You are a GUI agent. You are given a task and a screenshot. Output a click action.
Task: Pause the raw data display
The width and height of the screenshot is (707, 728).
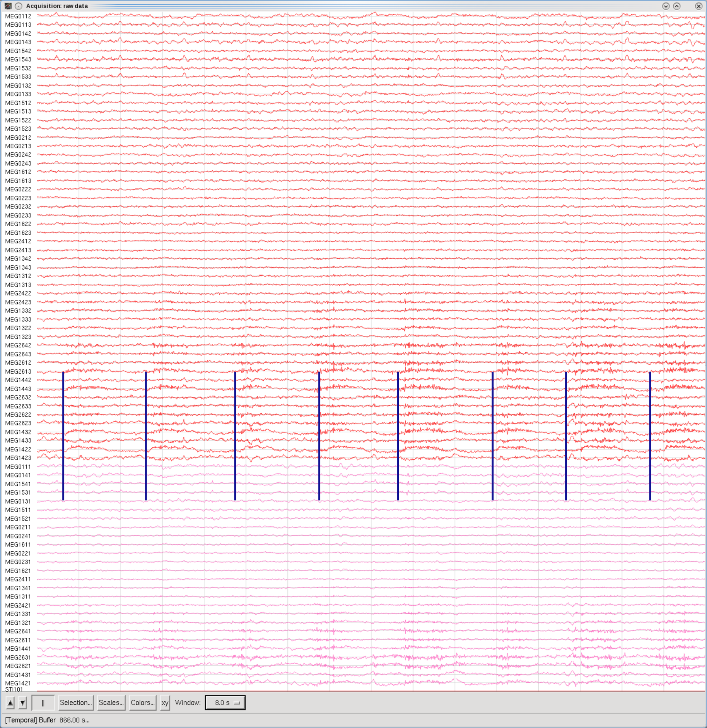point(43,702)
